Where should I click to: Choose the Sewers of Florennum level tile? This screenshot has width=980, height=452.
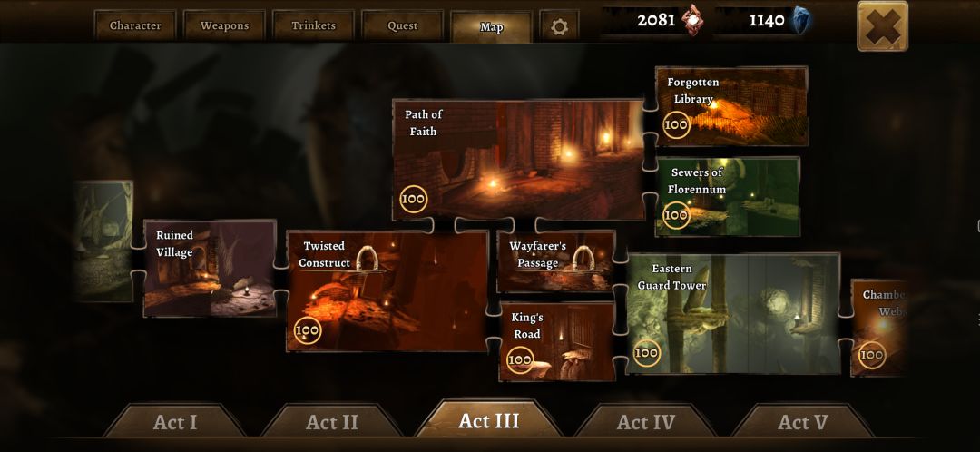tap(728, 196)
